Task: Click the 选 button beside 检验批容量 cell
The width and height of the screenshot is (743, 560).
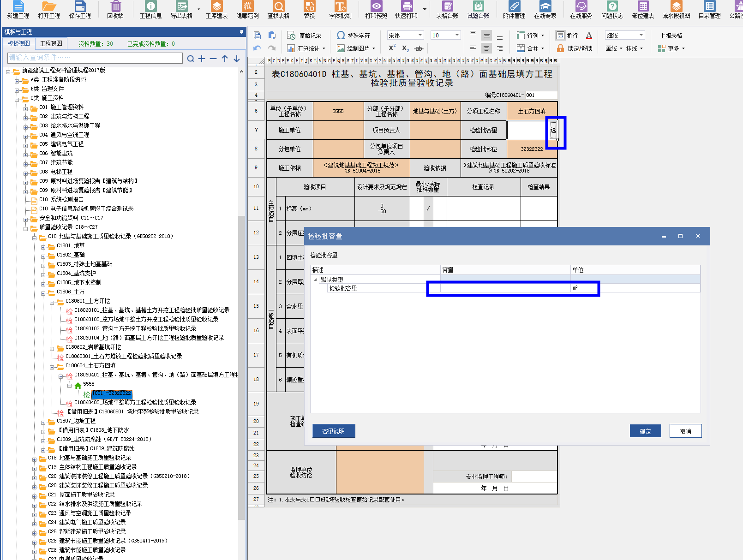Action: pos(553,130)
